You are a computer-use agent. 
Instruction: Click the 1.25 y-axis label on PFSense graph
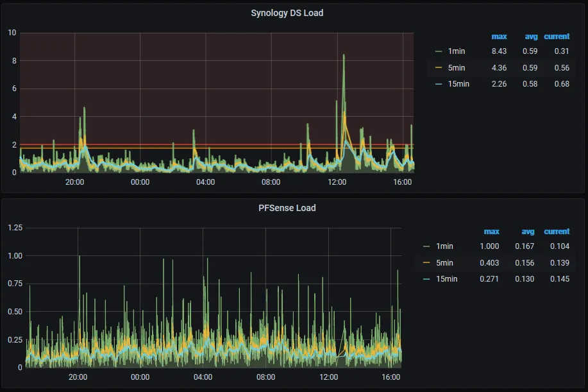pos(15,228)
